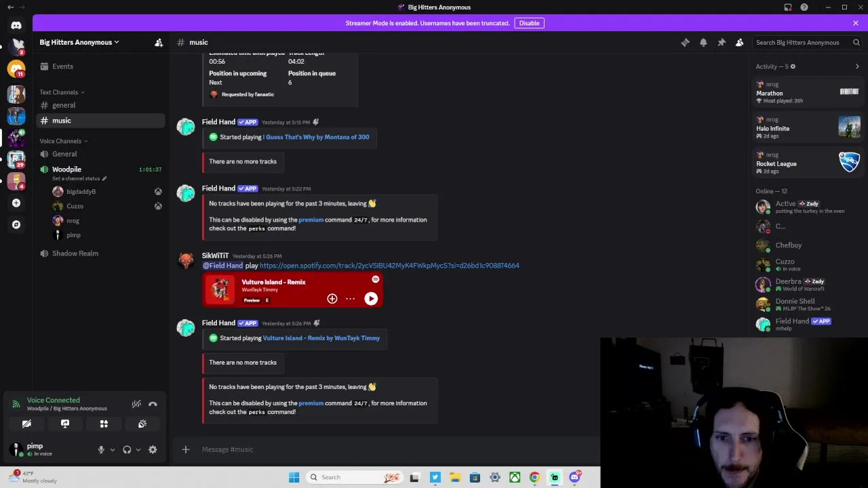This screenshot has width=868, height=488.
Task: Dismiss the streamer mode banner
Action: pos(856,23)
